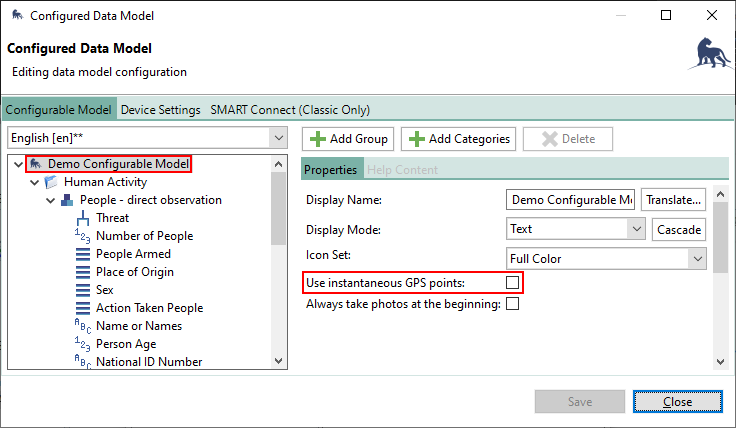The image size is (736, 428).
Task: Click the Demo Configurable Model root icon
Action: tap(36, 164)
